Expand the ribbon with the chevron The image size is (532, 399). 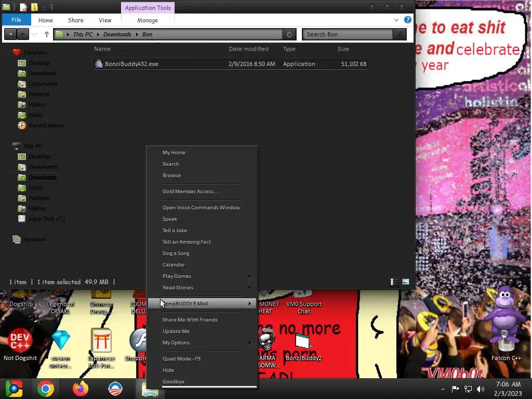pos(396,20)
